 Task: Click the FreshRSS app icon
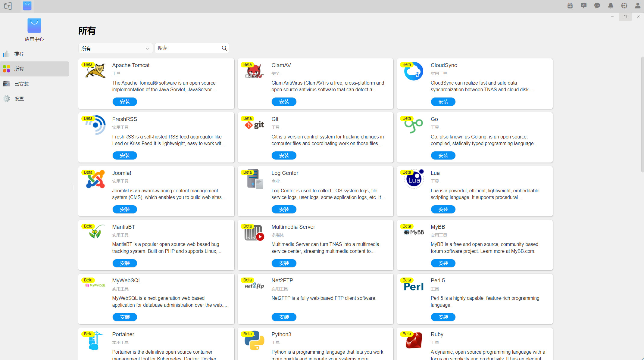coord(95,125)
